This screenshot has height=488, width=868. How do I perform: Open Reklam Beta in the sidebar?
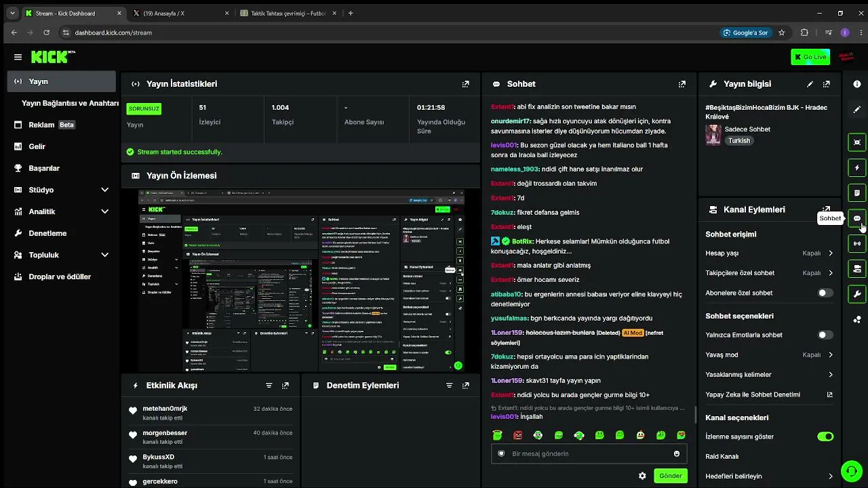pyautogui.click(x=62, y=125)
